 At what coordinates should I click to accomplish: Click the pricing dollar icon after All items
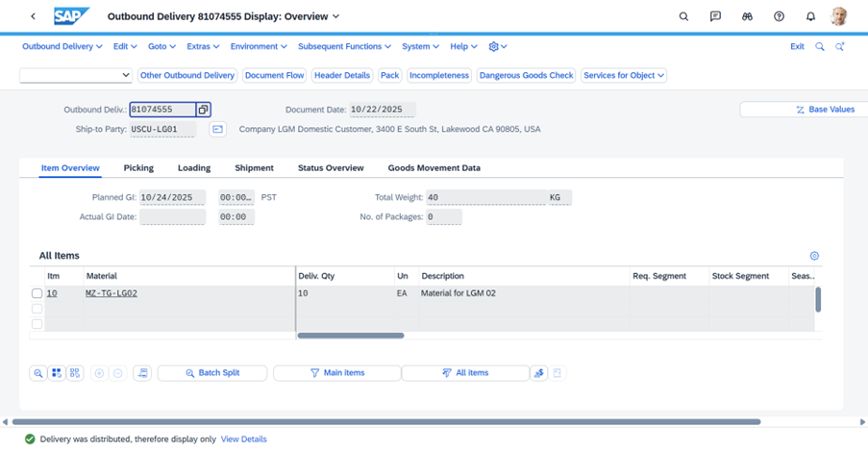(538, 373)
